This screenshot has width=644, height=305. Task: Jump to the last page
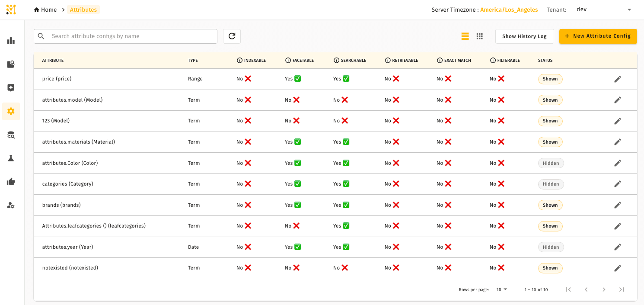[622, 289]
